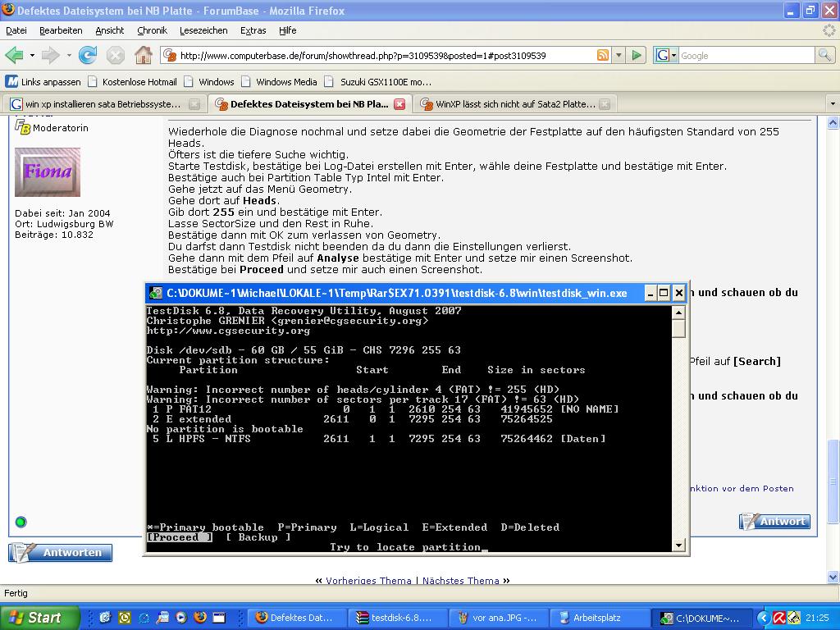This screenshot has height=630, width=840.
Task: Open the Ansicht menu
Action: pos(110,30)
